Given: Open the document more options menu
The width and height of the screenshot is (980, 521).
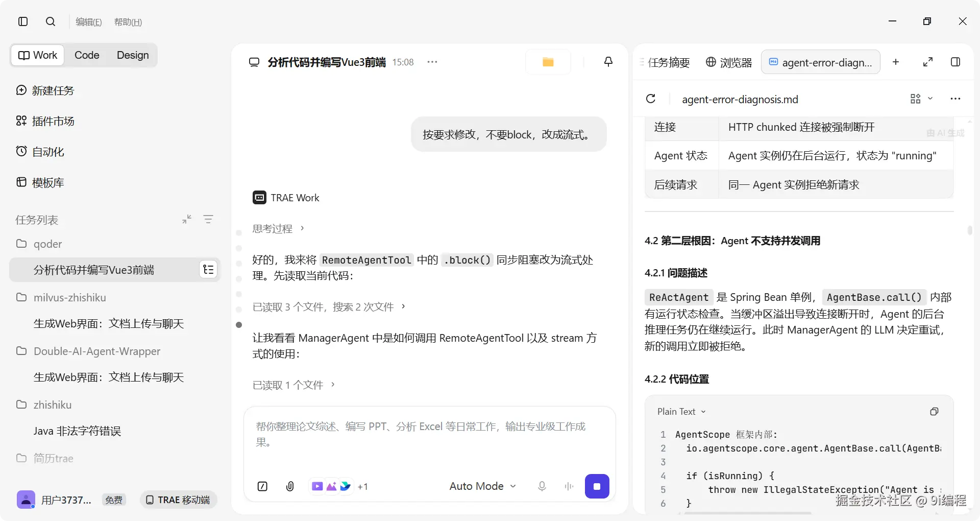Looking at the screenshot, I should (x=955, y=99).
